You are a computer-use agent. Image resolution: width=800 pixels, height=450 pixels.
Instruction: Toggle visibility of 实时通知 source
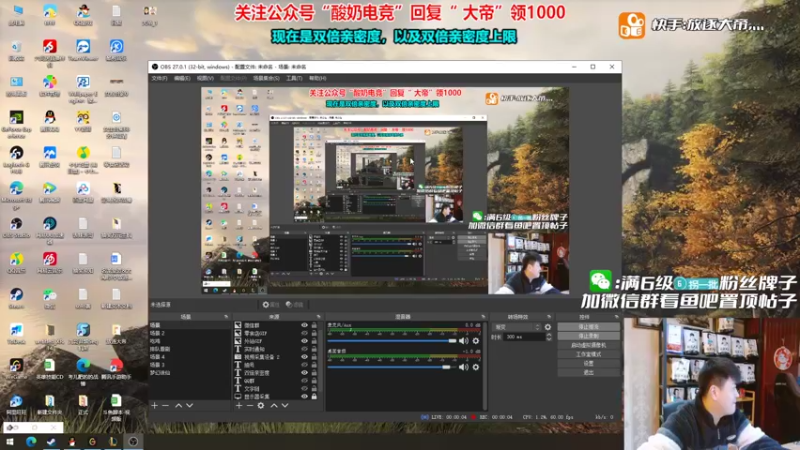point(305,349)
